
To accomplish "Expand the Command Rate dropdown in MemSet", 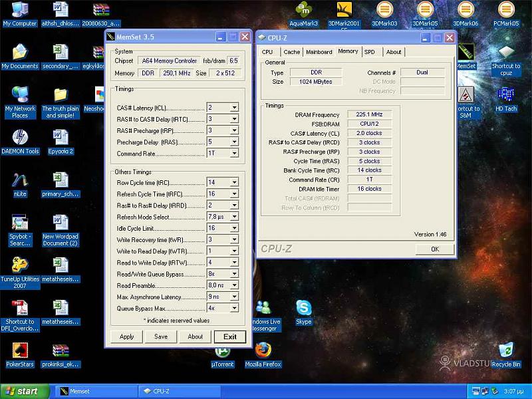I will pyautogui.click(x=234, y=154).
